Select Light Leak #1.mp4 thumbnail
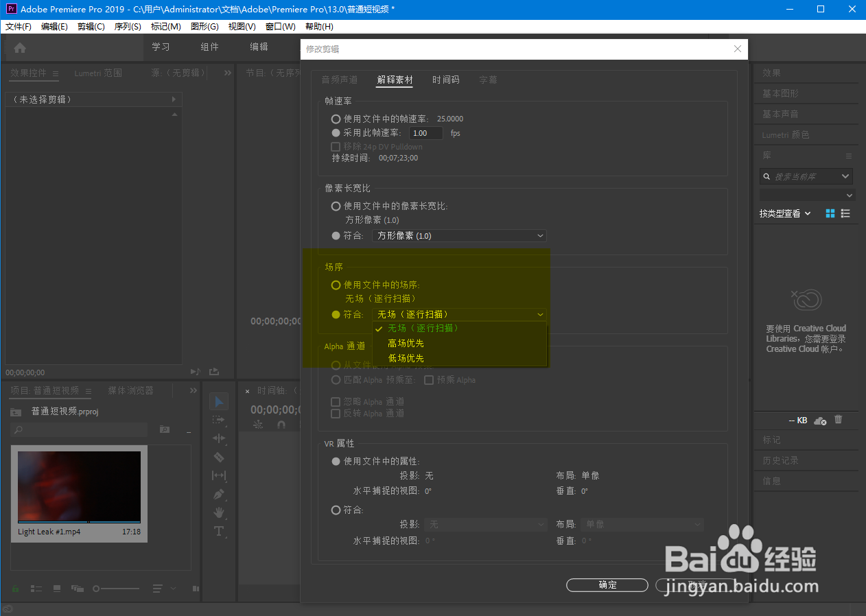Image resolution: width=866 pixels, height=616 pixels. click(x=79, y=487)
